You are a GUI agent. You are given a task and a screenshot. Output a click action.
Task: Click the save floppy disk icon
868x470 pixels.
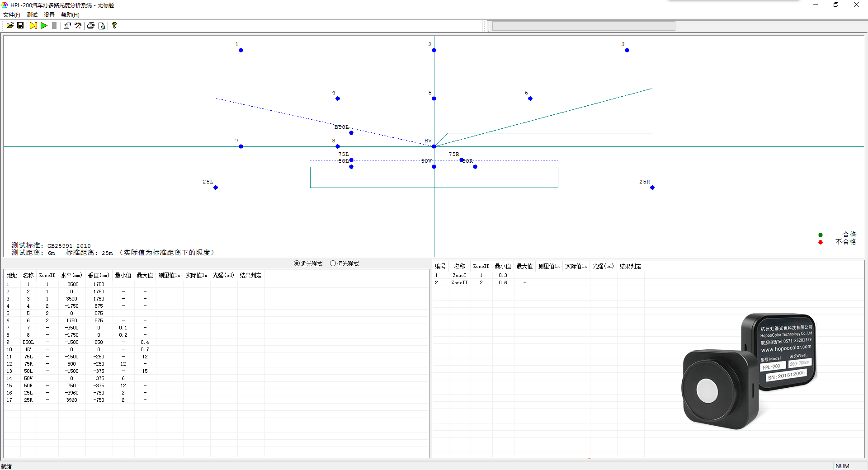(20, 26)
